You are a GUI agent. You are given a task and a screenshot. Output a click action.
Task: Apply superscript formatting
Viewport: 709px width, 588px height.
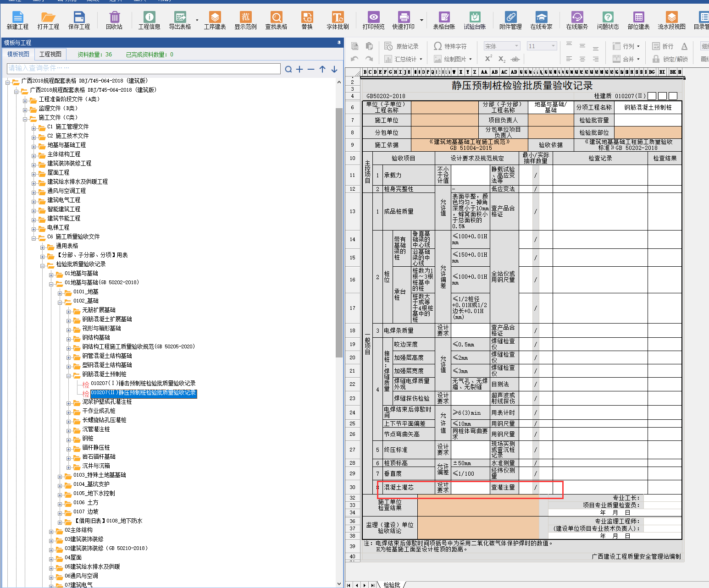(488, 58)
